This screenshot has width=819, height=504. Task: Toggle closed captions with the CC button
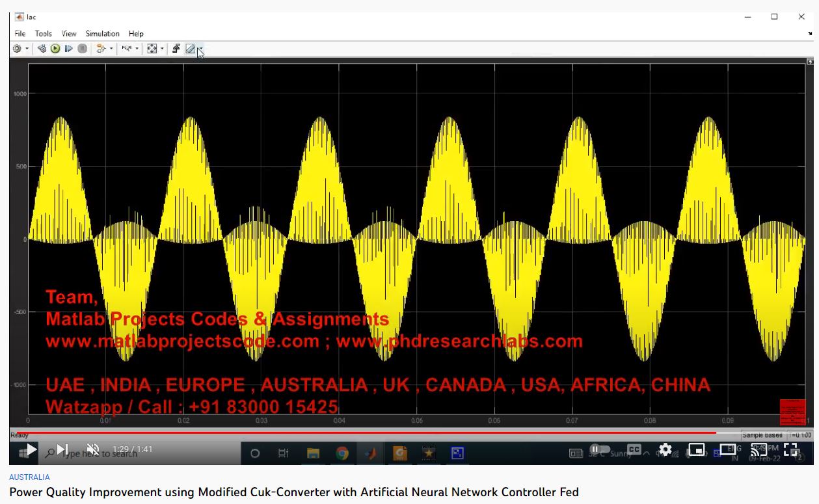click(x=634, y=449)
